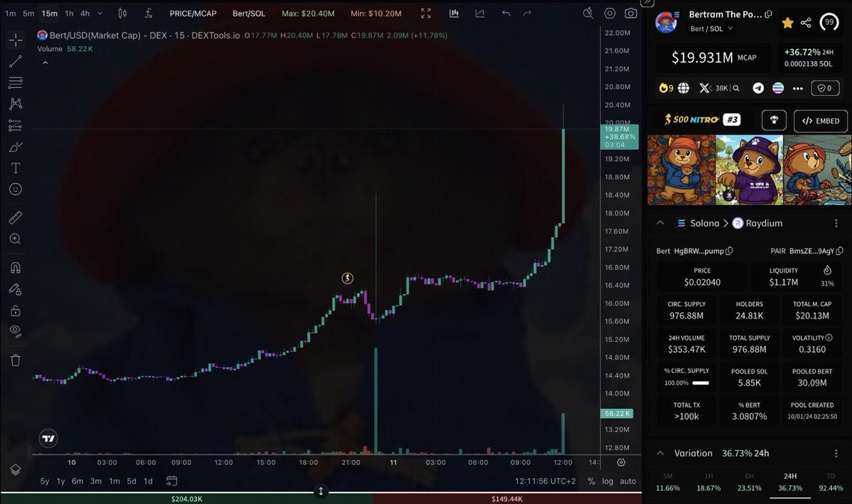Open the pattern drawing tool
Image resolution: width=852 pixels, height=504 pixels.
16,104
